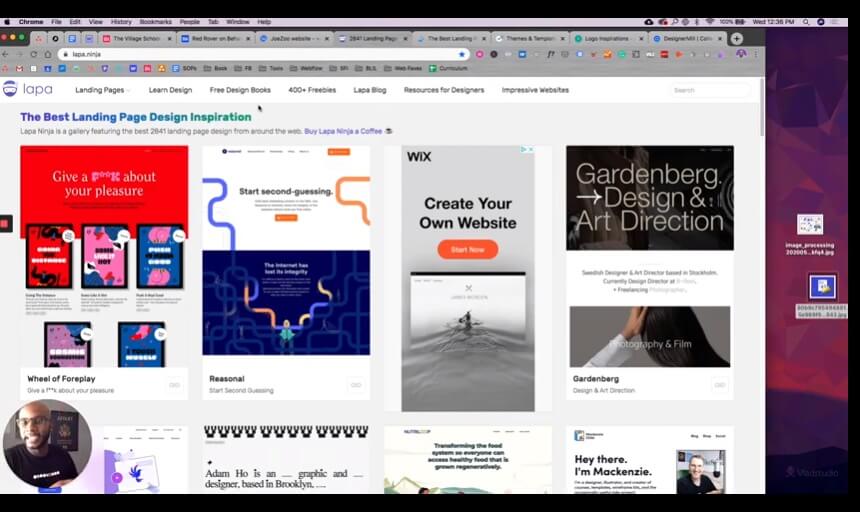860x512 pixels.
Task: Close the Red Rover on Behance tab
Action: click(248, 39)
